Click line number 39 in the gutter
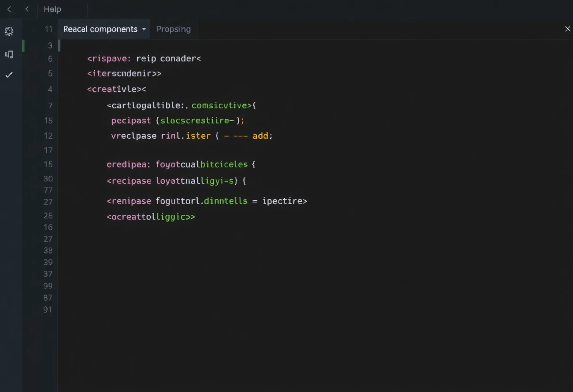The image size is (573, 392). [48, 262]
